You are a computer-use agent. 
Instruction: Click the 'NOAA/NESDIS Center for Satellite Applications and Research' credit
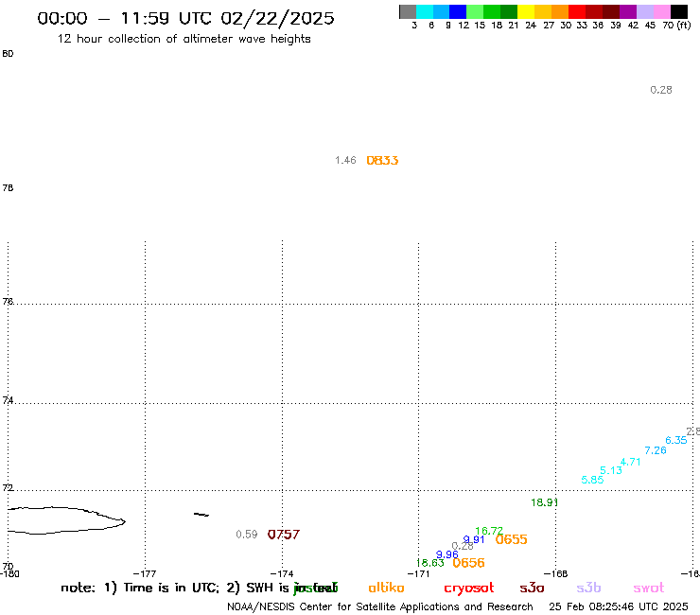tap(380, 607)
